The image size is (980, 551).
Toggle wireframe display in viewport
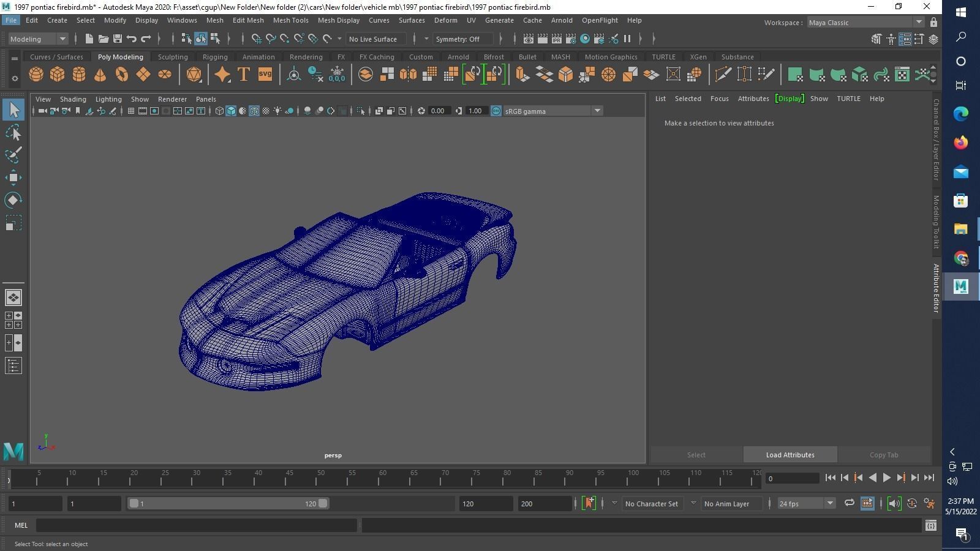[219, 111]
